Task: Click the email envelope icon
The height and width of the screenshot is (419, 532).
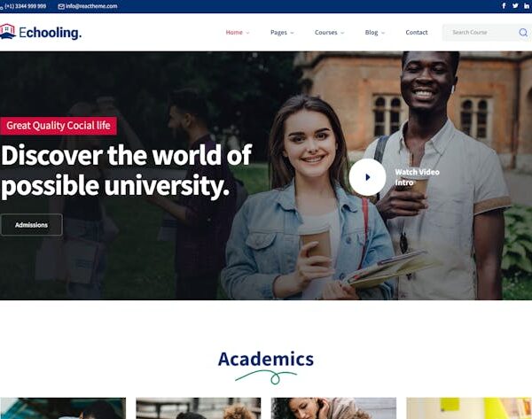Action: tap(61, 6)
